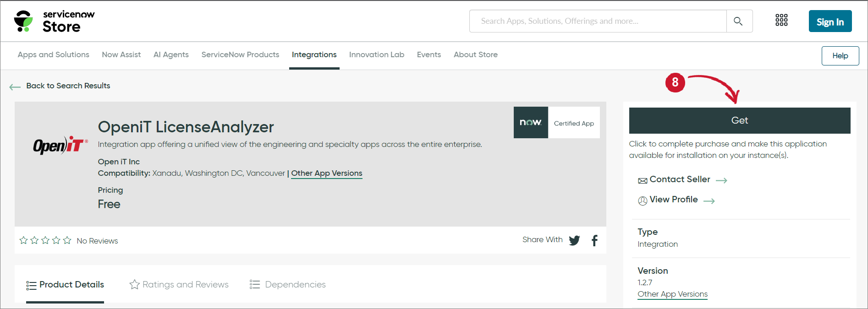Image resolution: width=868 pixels, height=309 pixels.
Task: Click the Sign In button
Action: (830, 22)
